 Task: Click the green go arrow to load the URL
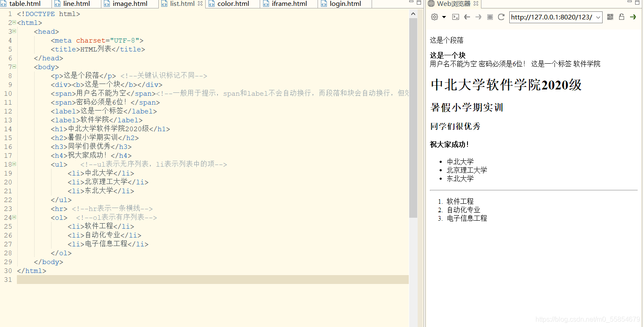[633, 17]
